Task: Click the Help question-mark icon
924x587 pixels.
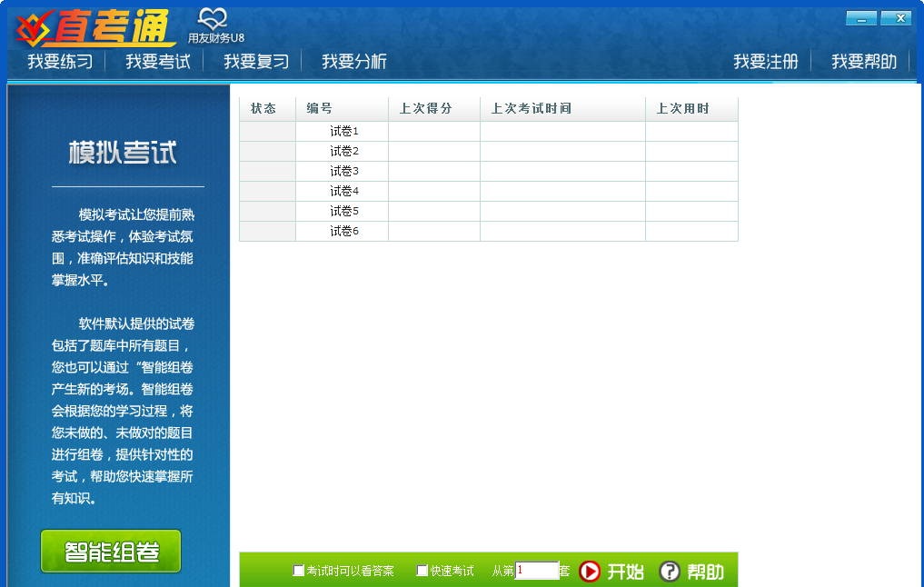Action: tap(669, 572)
